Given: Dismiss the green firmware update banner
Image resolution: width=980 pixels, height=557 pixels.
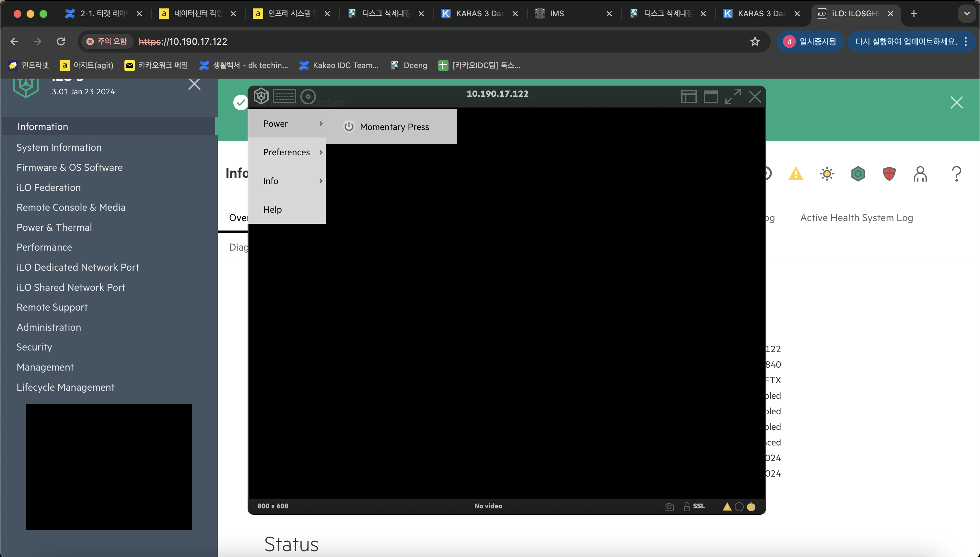Looking at the screenshot, I should (x=956, y=102).
